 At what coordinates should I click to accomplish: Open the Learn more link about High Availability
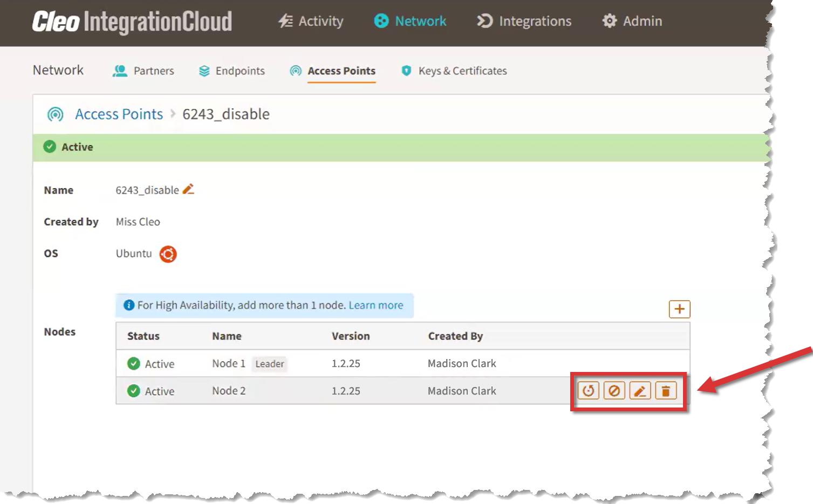pyautogui.click(x=376, y=305)
